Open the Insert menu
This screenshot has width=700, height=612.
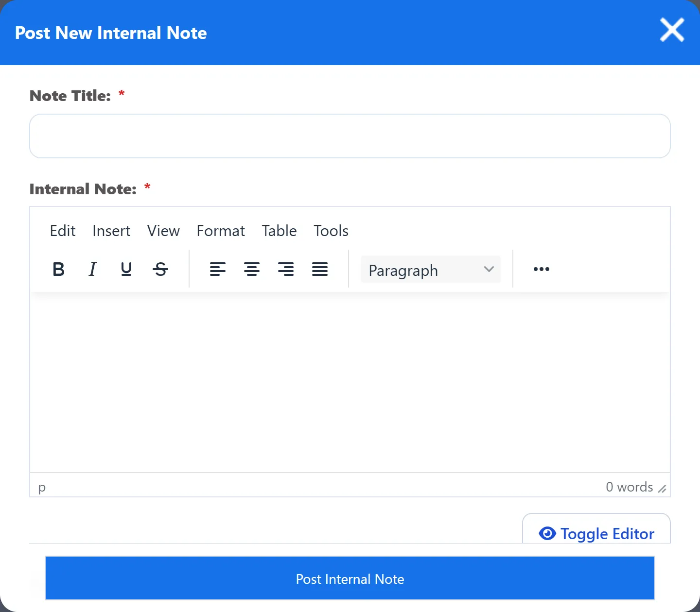click(x=111, y=231)
